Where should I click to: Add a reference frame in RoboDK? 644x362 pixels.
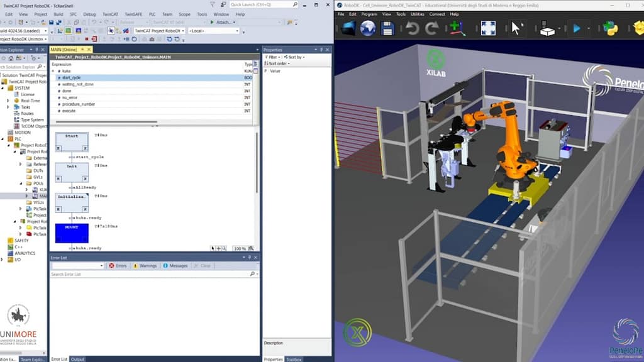click(x=457, y=28)
